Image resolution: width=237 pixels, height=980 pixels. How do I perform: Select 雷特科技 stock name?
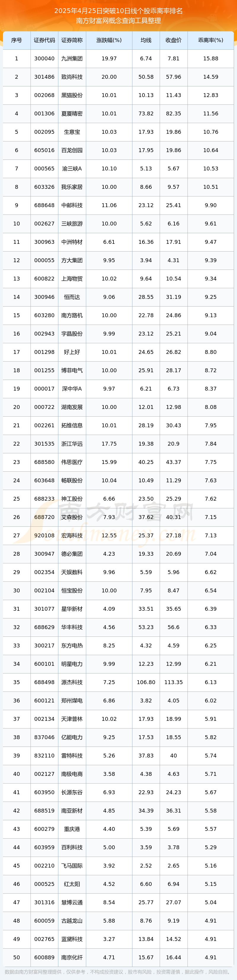[x=72, y=755]
